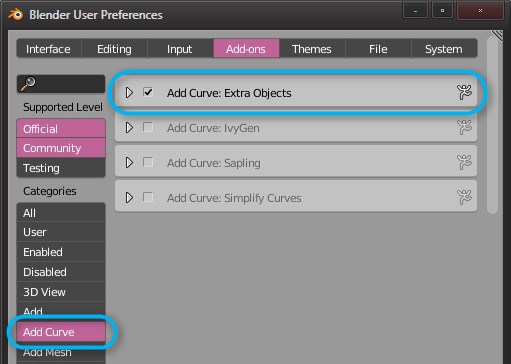Switch to the System tab

(x=444, y=49)
